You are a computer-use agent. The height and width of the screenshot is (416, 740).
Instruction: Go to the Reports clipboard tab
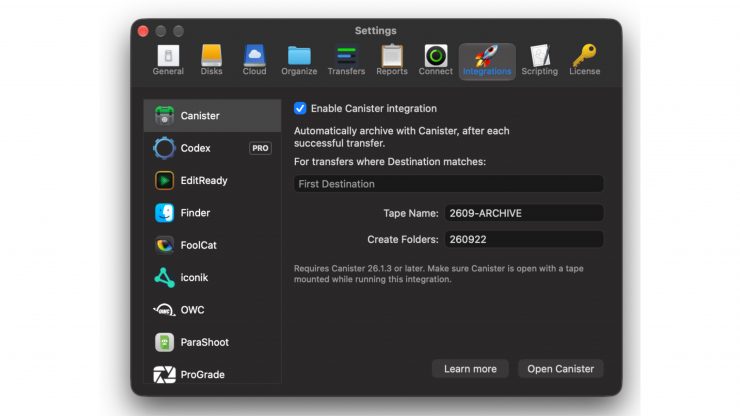(392, 60)
